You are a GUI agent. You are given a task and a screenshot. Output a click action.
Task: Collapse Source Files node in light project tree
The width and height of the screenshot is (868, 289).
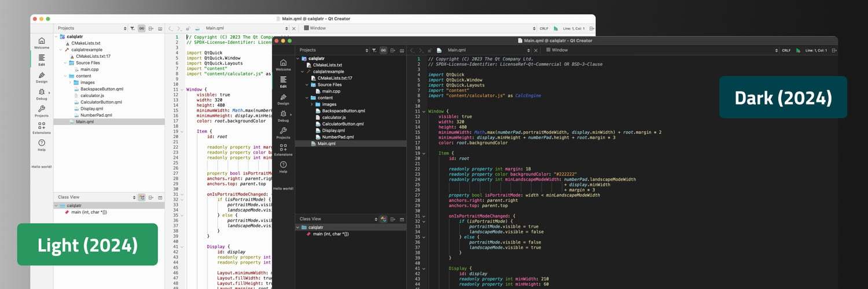click(65, 63)
